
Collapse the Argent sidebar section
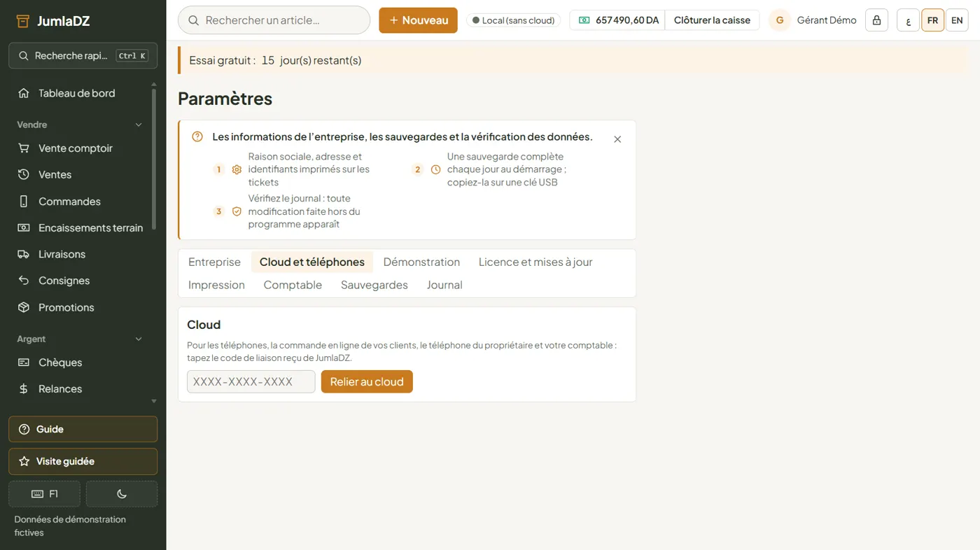[139, 339]
